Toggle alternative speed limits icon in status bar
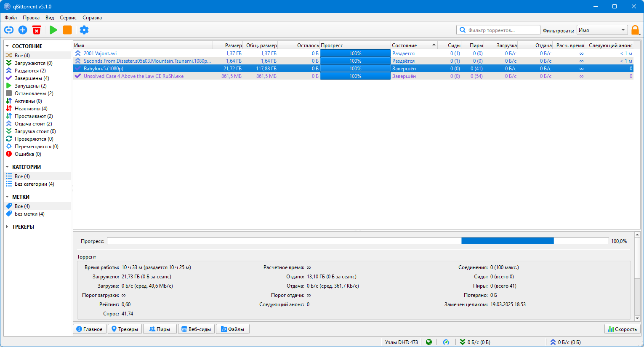Screen dimensions: 644x347 tap(446, 342)
